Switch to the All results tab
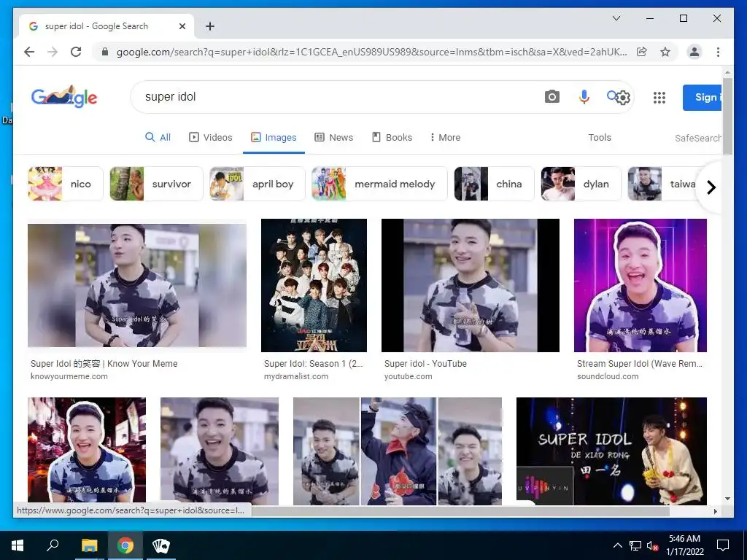The height and width of the screenshot is (560, 747). (158, 137)
